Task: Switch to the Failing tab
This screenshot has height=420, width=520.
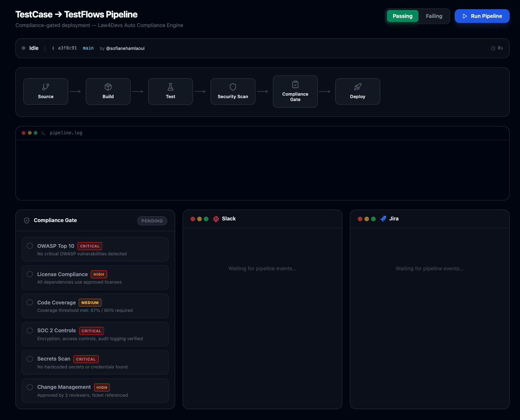Action: tap(434, 16)
